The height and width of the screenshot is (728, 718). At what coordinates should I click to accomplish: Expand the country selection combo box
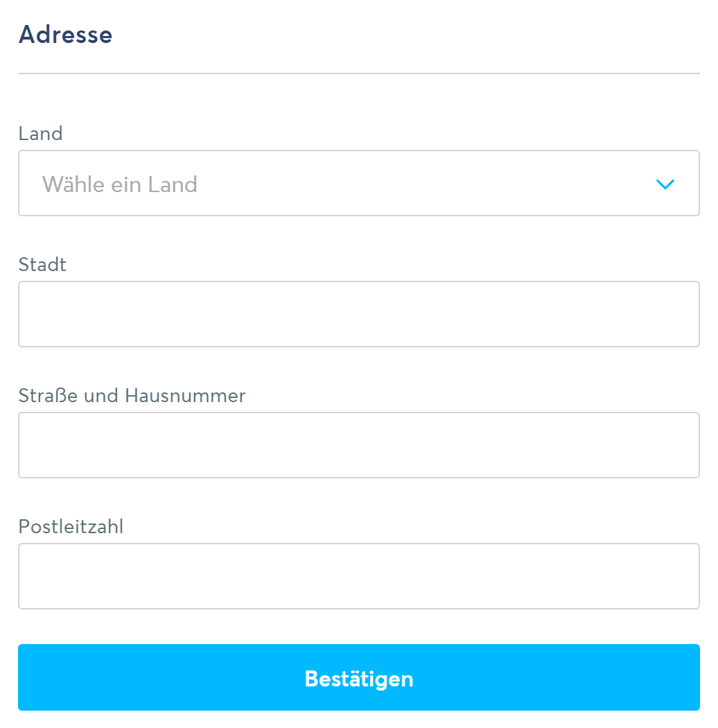tap(358, 184)
